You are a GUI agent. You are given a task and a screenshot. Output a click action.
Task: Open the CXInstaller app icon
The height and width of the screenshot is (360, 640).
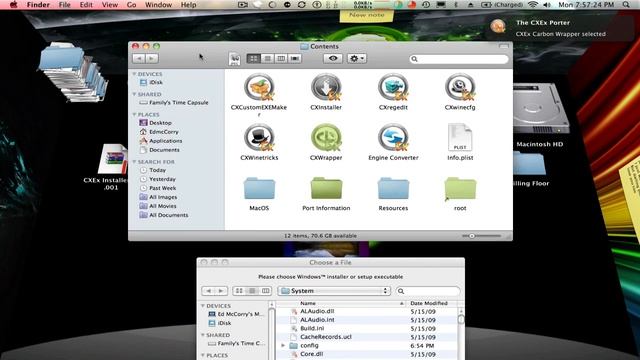click(326, 87)
